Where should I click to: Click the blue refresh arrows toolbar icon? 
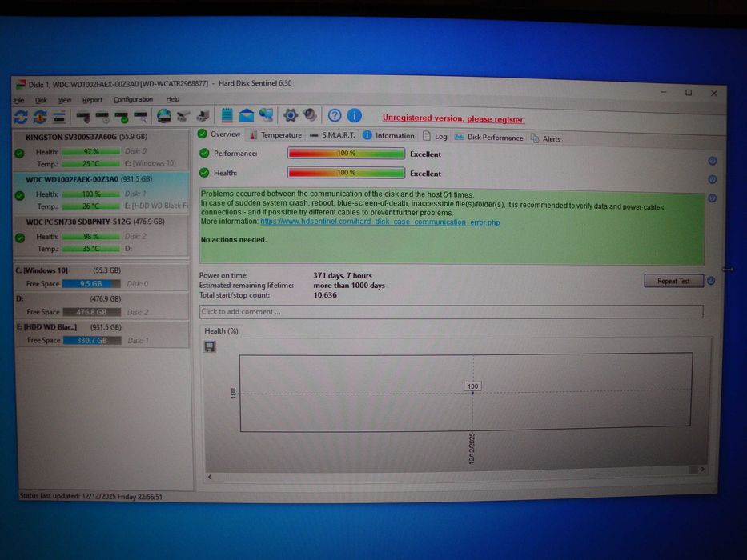click(21, 116)
